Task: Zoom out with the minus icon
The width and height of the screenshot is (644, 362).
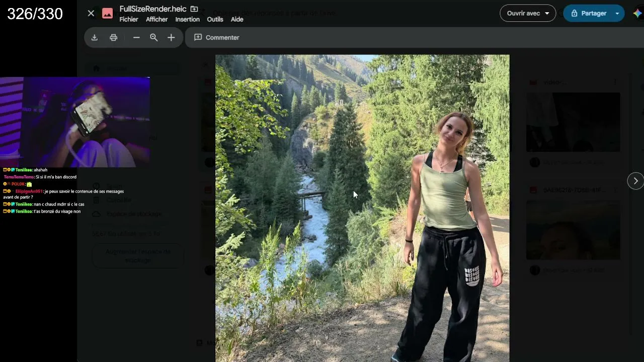Action: [x=136, y=38]
